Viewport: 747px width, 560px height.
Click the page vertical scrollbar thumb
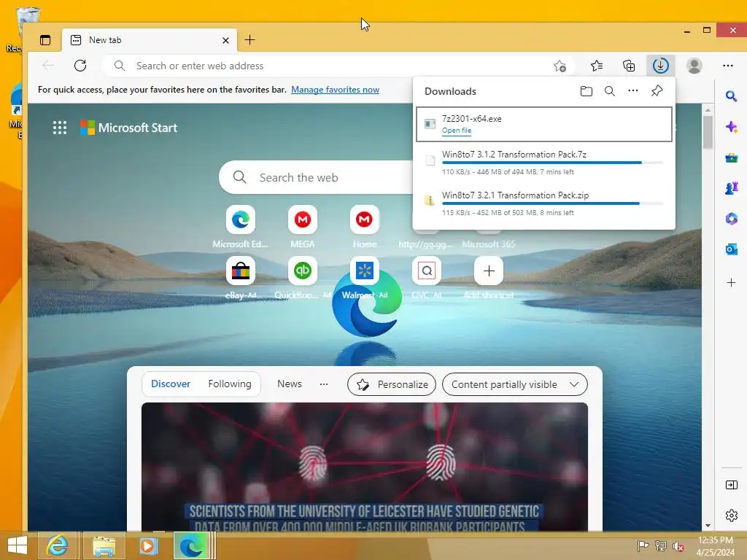point(708,132)
